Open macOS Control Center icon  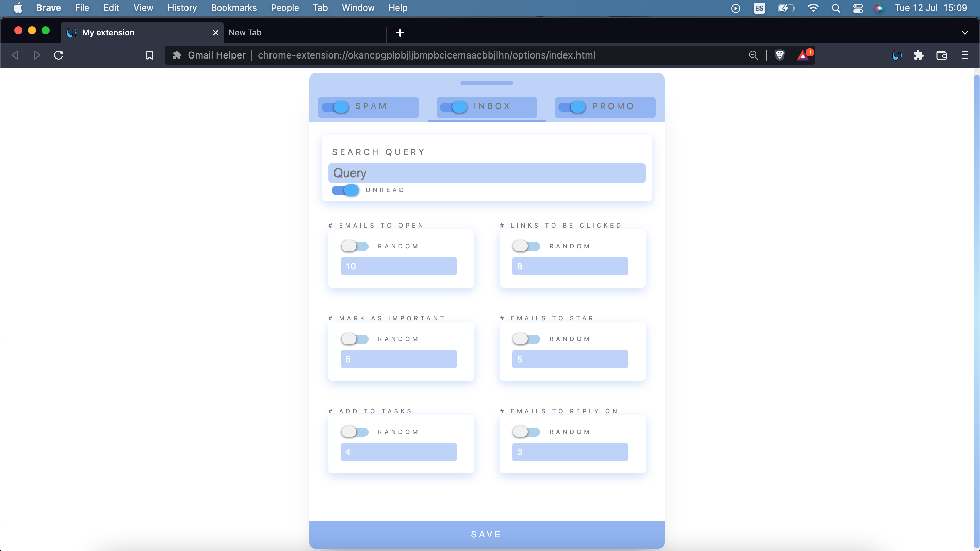click(858, 8)
